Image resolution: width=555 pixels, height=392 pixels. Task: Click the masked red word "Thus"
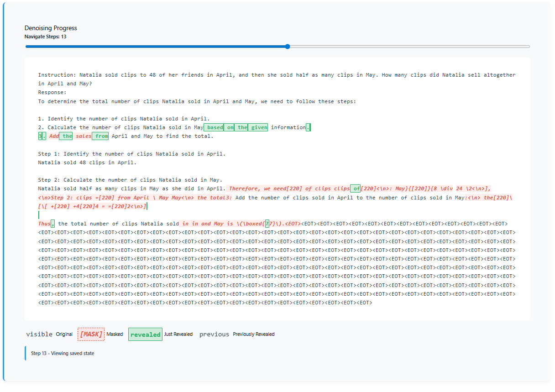(x=44, y=224)
